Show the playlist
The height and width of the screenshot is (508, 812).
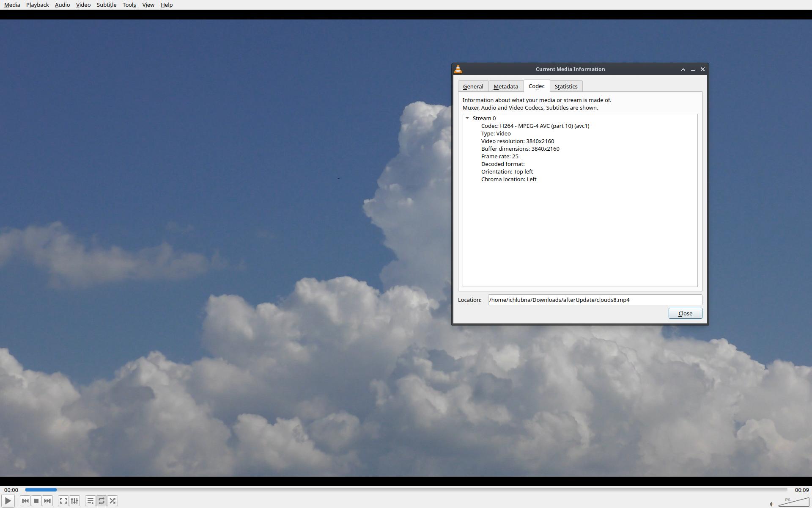90,501
